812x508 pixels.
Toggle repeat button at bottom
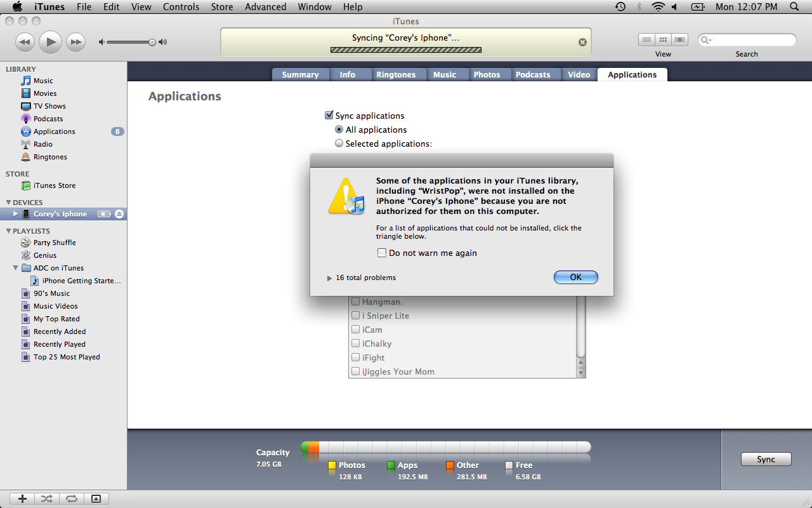pos(71,499)
